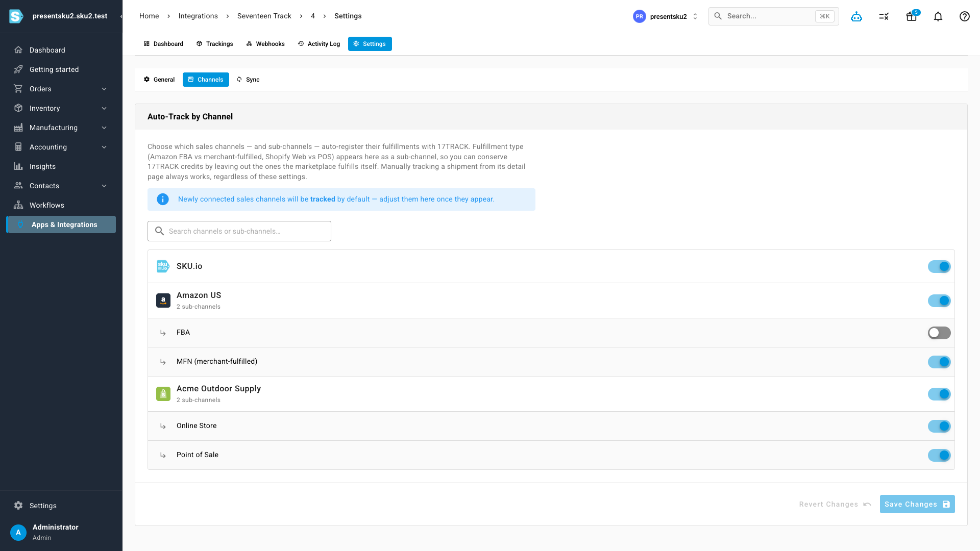Select the Channels sub-tab
This screenshot has width=980, height=551.
pos(206,80)
